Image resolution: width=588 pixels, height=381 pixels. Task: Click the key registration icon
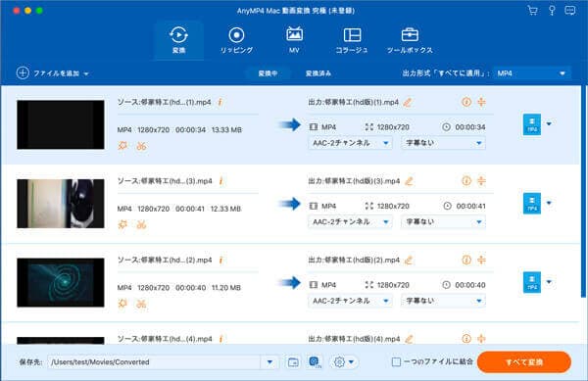(x=552, y=10)
